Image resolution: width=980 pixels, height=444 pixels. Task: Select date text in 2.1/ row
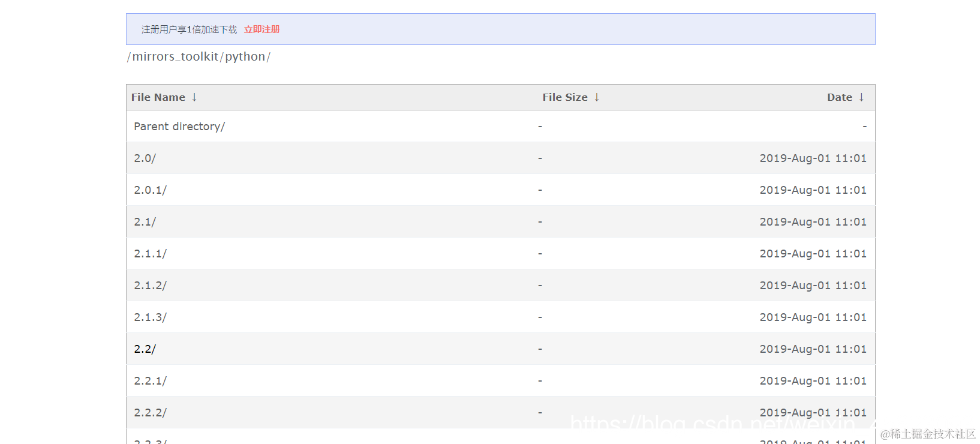coord(813,222)
